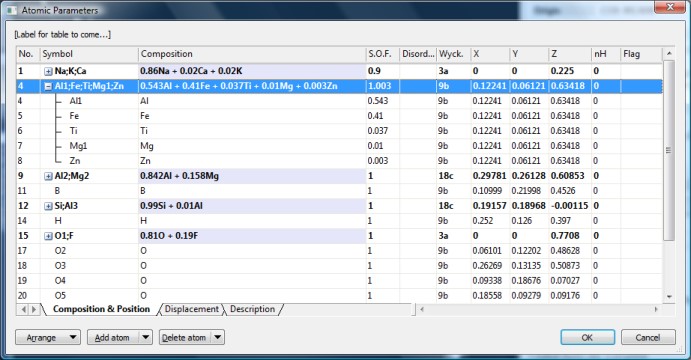This screenshot has height=360, width=691.
Task: Select the Fe child atom row
Action: pyautogui.click(x=339, y=116)
